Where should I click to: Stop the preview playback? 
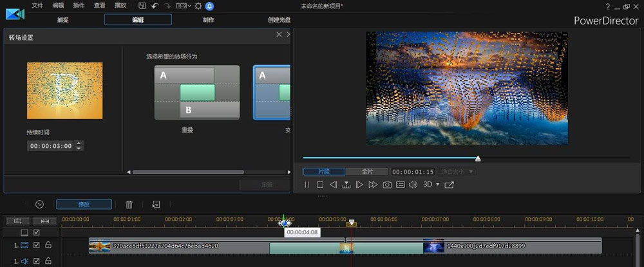[320, 185]
